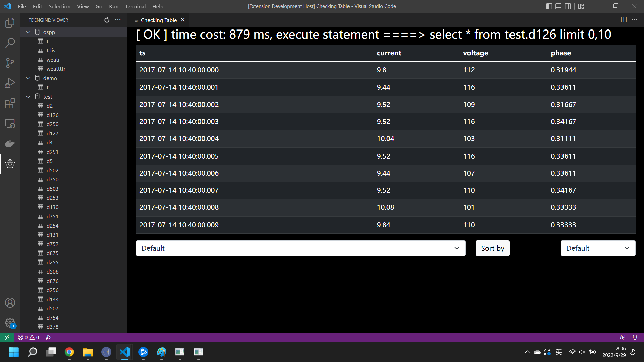Close the Checking Table tab

point(183,20)
